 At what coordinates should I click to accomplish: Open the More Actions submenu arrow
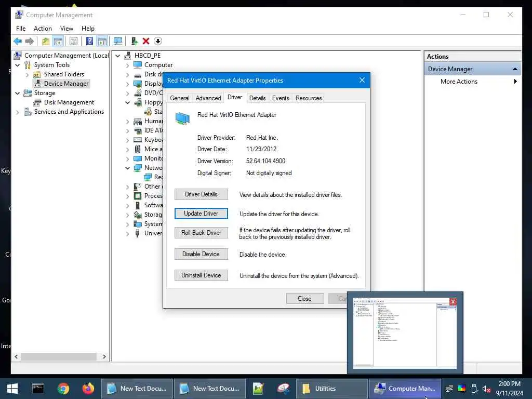[515, 82]
